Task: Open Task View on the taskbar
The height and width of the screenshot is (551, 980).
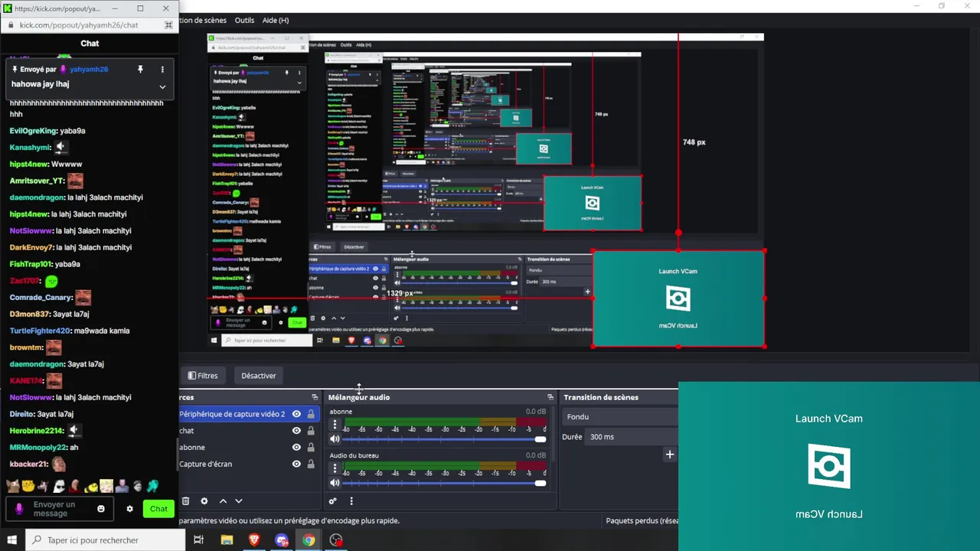Action: tap(198, 540)
